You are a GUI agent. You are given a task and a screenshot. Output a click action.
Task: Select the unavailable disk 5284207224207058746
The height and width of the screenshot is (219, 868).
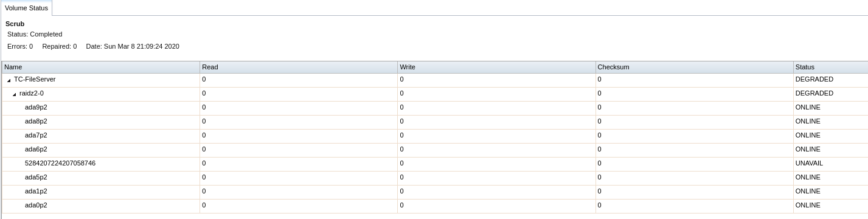coord(434,164)
